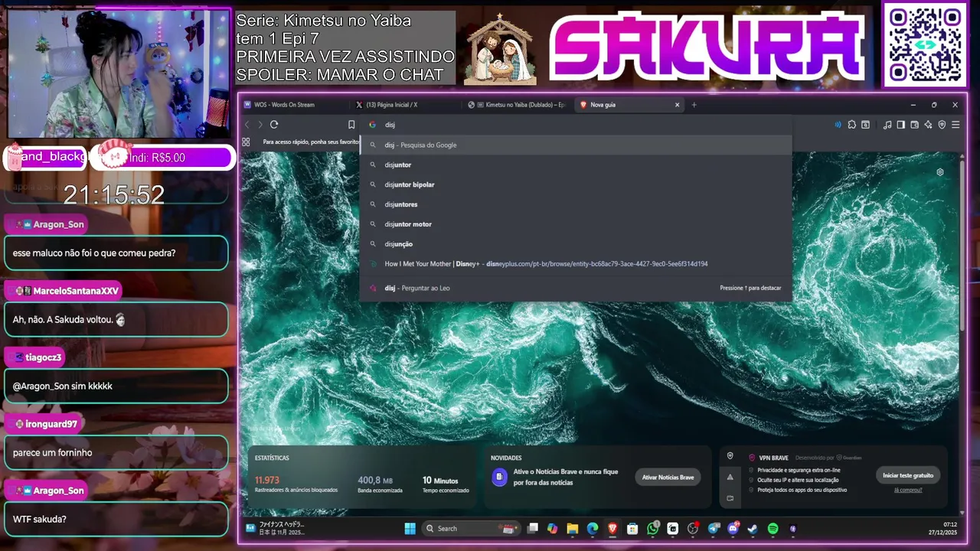Viewport: 980px width, 551px height.
Task: Open the Windows Start menu
Action: 410,528
